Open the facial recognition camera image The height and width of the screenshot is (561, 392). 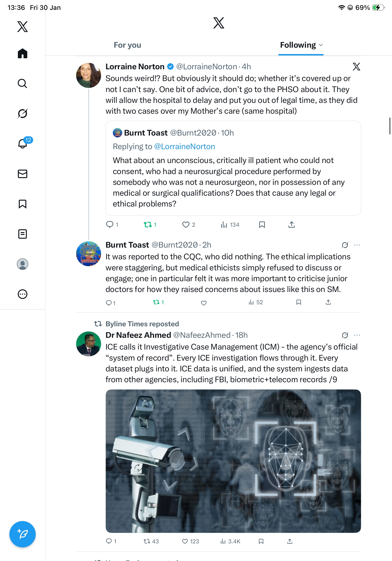(233, 461)
